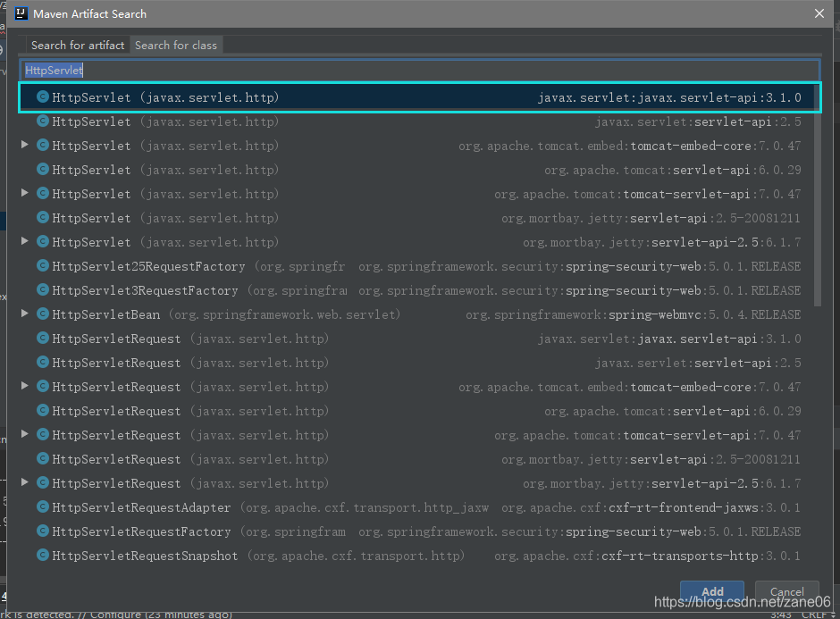
Task: Click class icon of HttpServletRequest tomcat-servlet-api:7.0.47 row
Action: click(43, 434)
